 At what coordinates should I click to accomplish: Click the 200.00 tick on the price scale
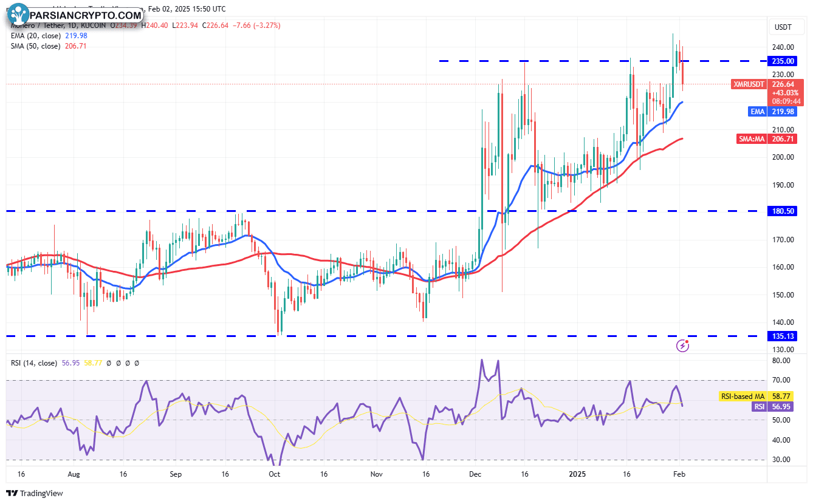[x=784, y=157]
